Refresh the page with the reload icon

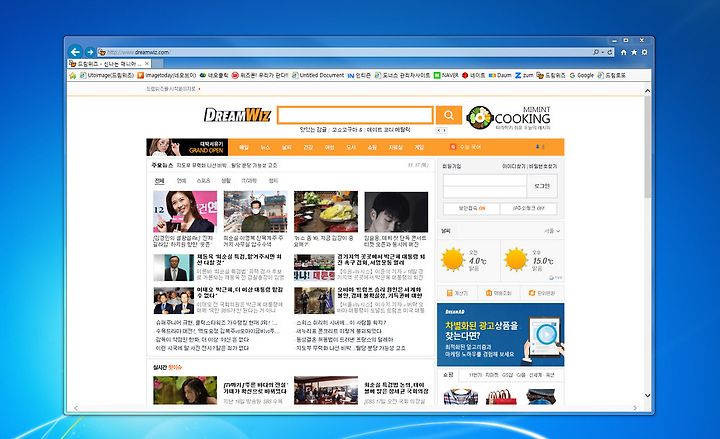(x=610, y=52)
